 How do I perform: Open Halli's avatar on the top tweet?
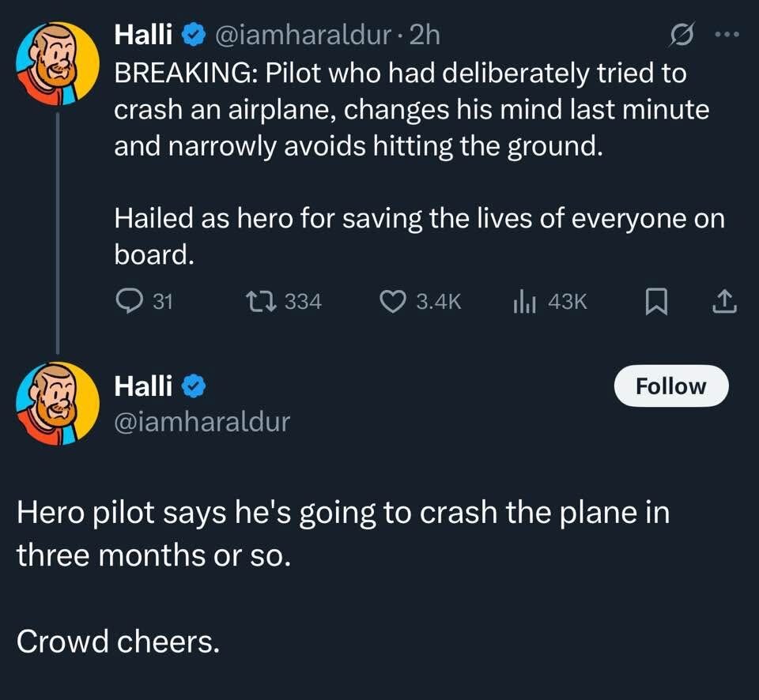click(58, 62)
